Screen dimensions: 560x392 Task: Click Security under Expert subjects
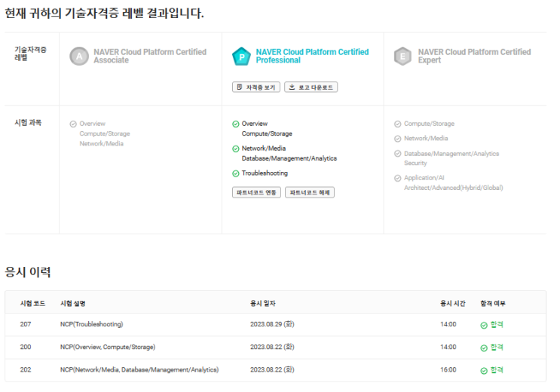pos(415,163)
